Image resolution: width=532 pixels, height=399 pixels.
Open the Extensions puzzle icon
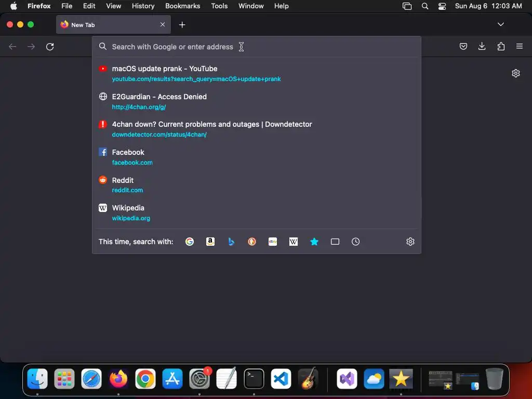(x=501, y=46)
